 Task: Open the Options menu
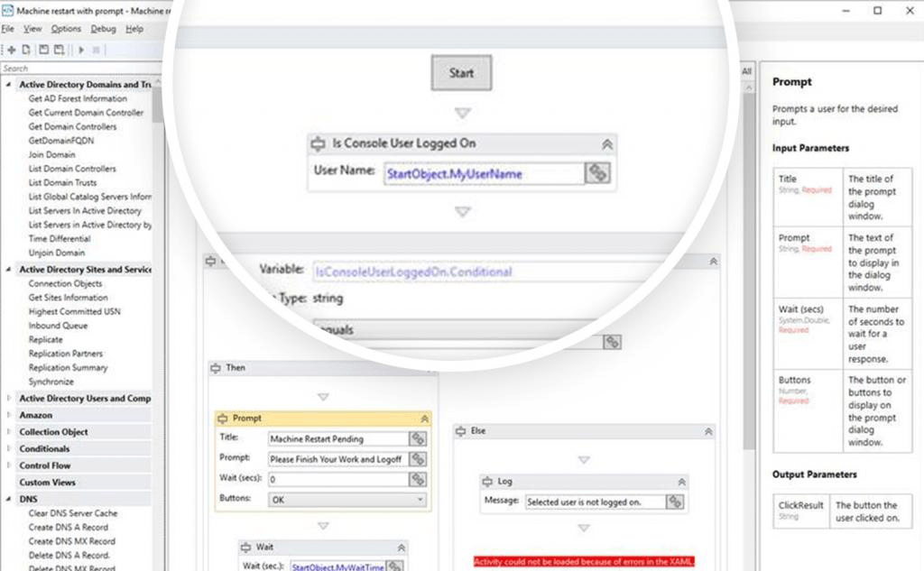pyautogui.click(x=66, y=29)
